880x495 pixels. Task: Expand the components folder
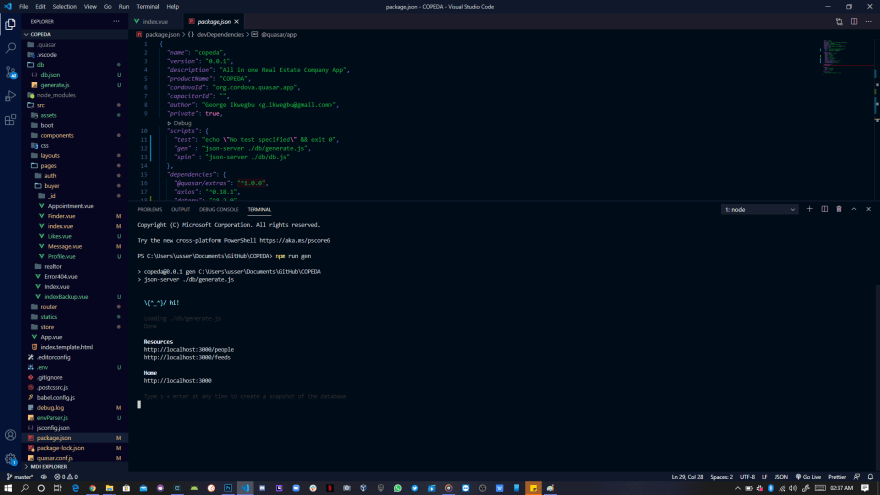click(x=75, y=135)
